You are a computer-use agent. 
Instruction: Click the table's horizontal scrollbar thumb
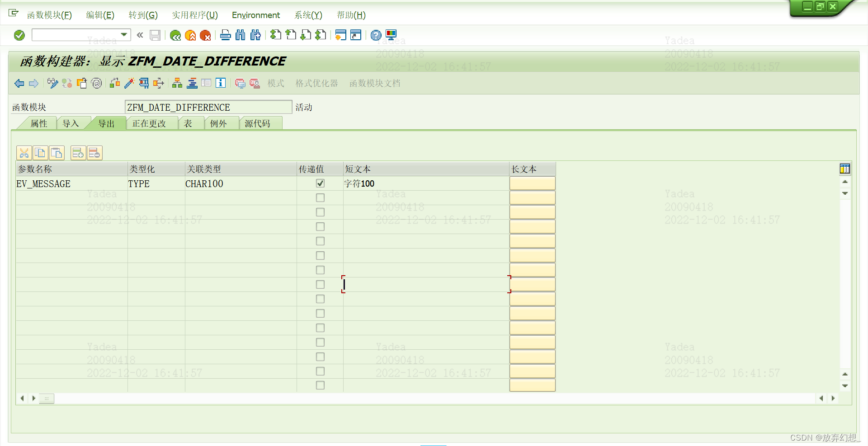point(47,399)
